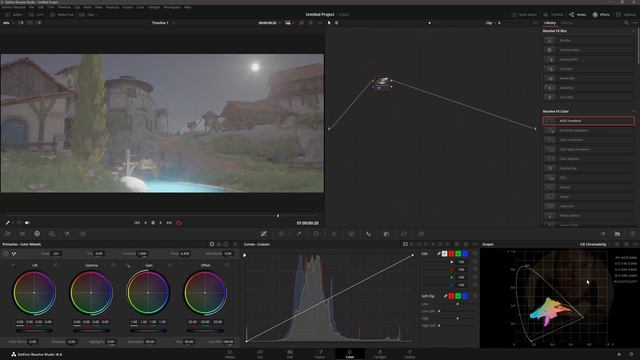
Task: Open the Lightbox view
Action: (626, 15)
